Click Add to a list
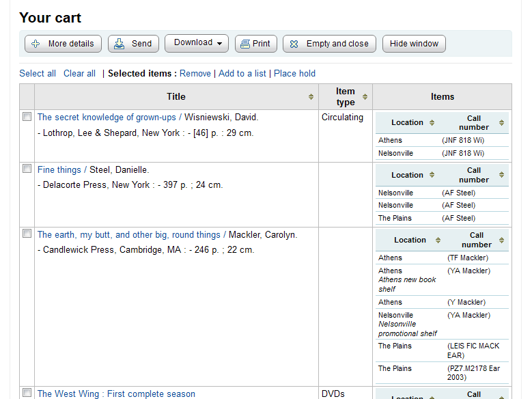 coord(242,73)
